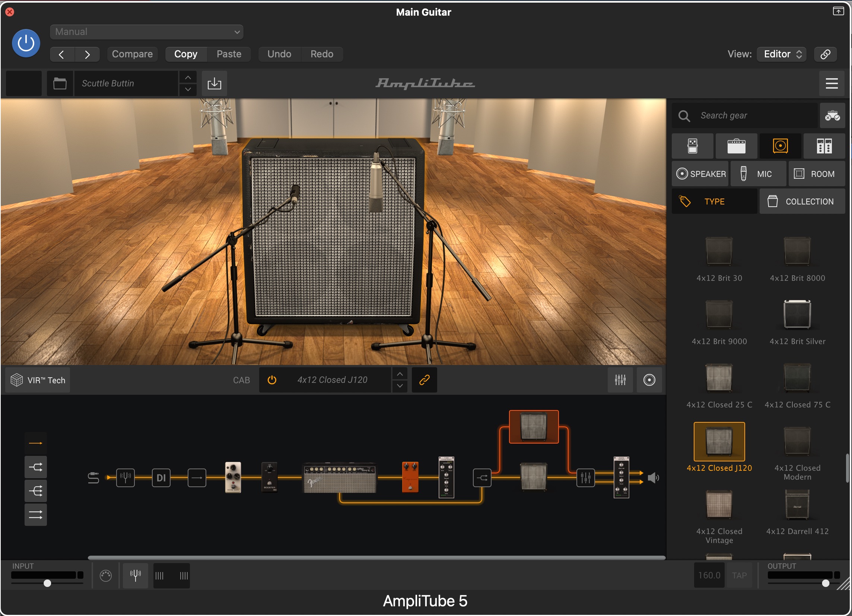Switch to the ROOM tab
852x616 pixels.
pyautogui.click(x=817, y=174)
